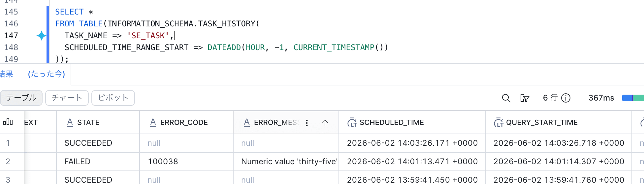Click query start 14:03:26.718 cell
The height and width of the screenshot is (184, 644).
tap(559, 143)
